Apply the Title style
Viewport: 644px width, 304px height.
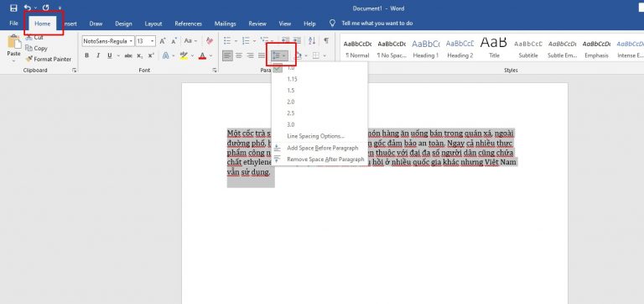[494, 49]
